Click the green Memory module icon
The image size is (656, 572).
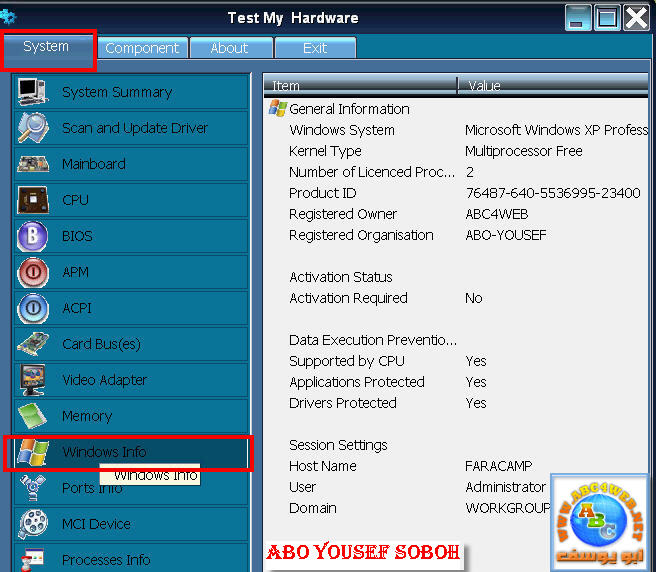pyautogui.click(x=33, y=416)
